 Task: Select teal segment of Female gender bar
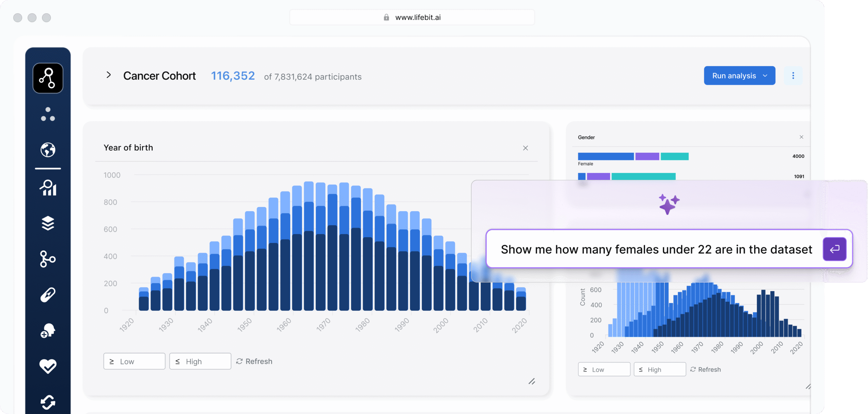(x=675, y=156)
